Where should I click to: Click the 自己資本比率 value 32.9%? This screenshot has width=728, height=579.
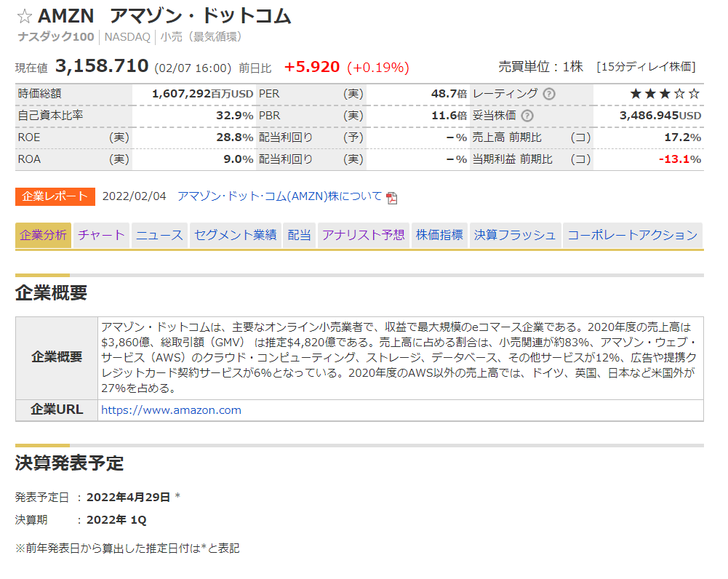pos(234,116)
